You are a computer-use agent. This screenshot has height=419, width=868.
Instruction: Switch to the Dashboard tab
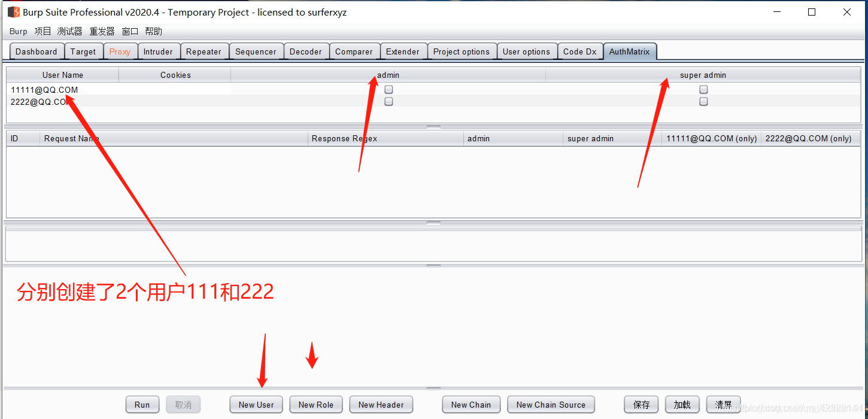[x=37, y=51]
